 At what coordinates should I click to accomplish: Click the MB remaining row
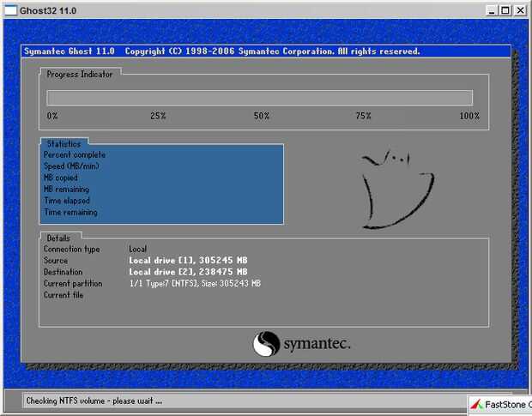(x=67, y=190)
